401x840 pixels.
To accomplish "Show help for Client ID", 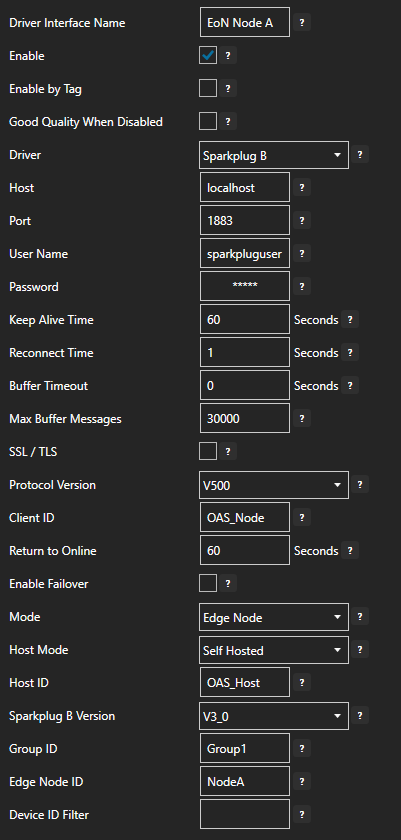I will (302, 518).
